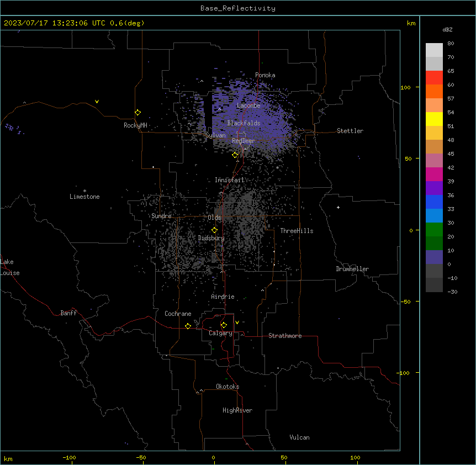The image size is (476, 465).
Task: Pick the light blue 33 dBZ legend color
Action: pyautogui.click(x=434, y=216)
